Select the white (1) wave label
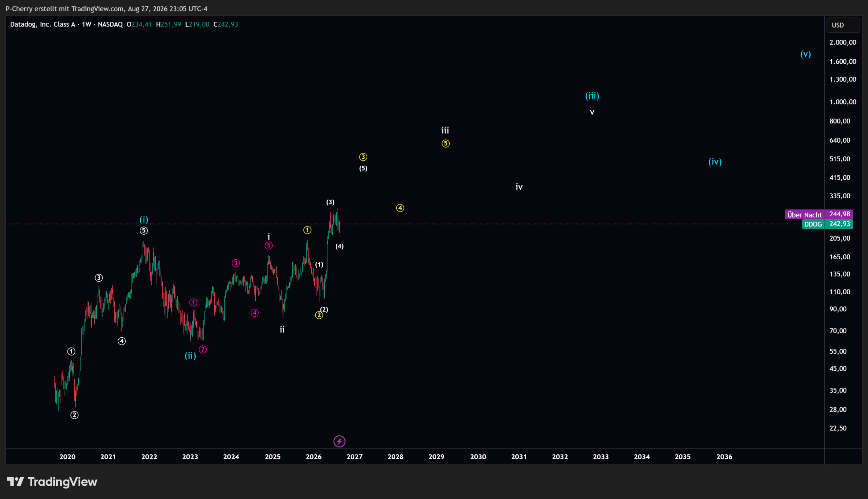The height and width of the screenshot is (499, 868). (319, 264)
